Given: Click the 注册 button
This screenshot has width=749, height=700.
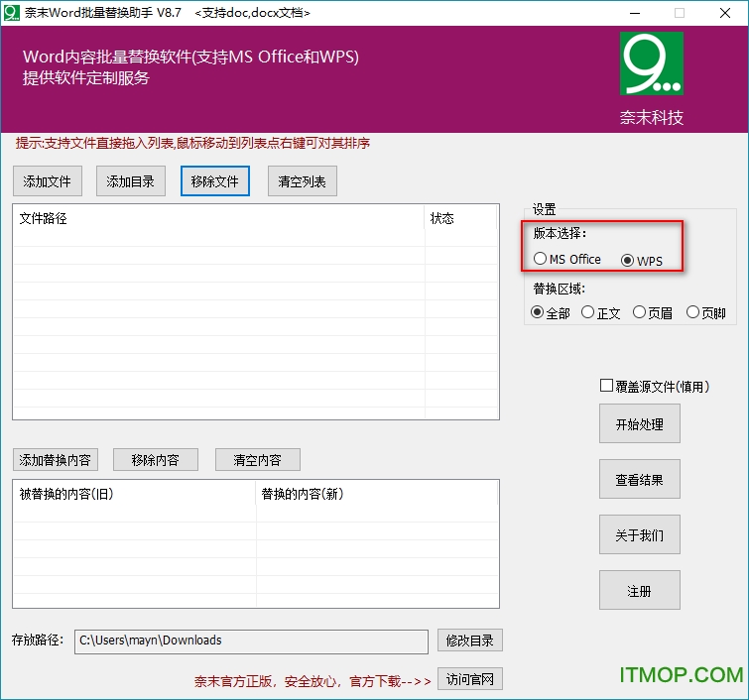Looking at the screenshot, I should coord(640,590).
